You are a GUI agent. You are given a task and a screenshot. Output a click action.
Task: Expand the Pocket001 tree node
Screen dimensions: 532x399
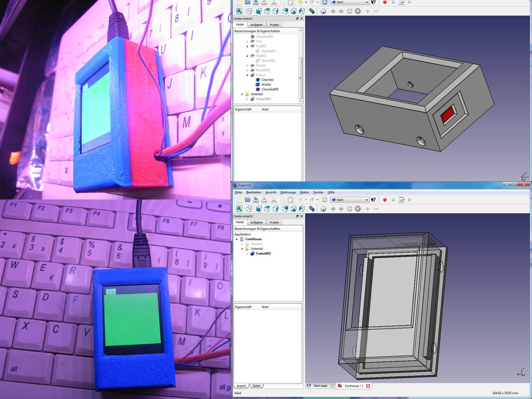click(247, 70)
